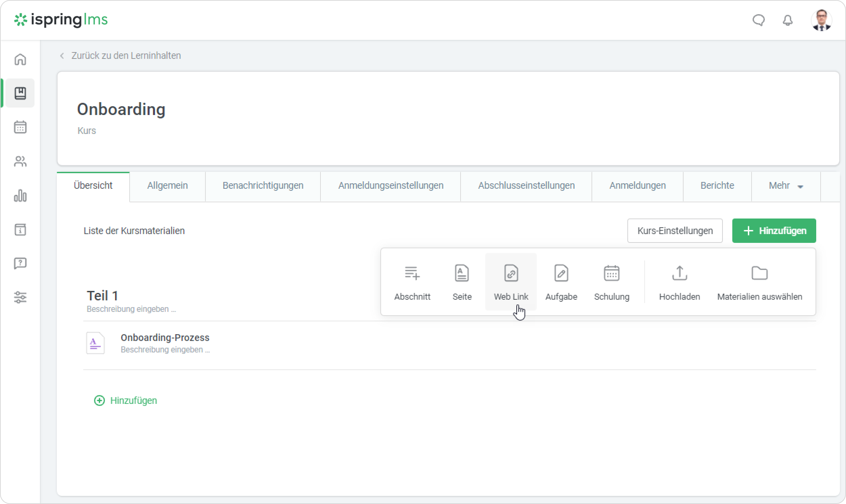The width and height of the screenshot is (846, 504).
Task: Open the Home icon in sidebar
Action: click(20, 60)
